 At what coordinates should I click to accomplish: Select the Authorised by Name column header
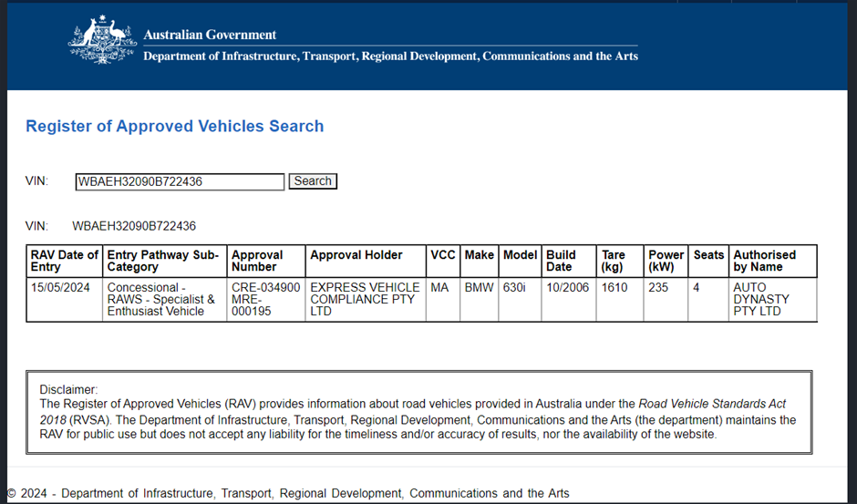[772, 261]
